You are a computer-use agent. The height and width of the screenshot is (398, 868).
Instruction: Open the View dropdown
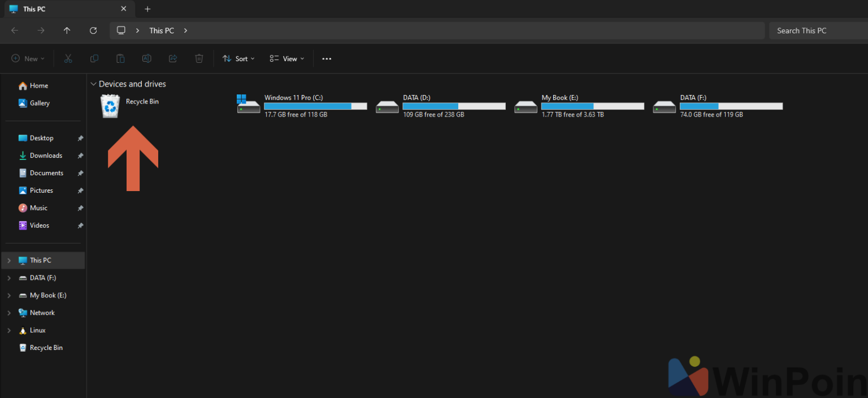(x=287, y=58)
